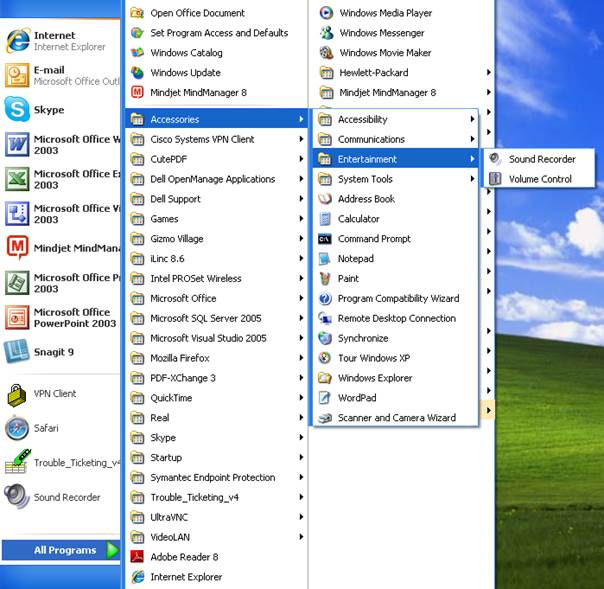604x589 pixels.
Task: Expand the Cisco Systems VPN Client submenu arrow
Action: click(x=301, y=139)
